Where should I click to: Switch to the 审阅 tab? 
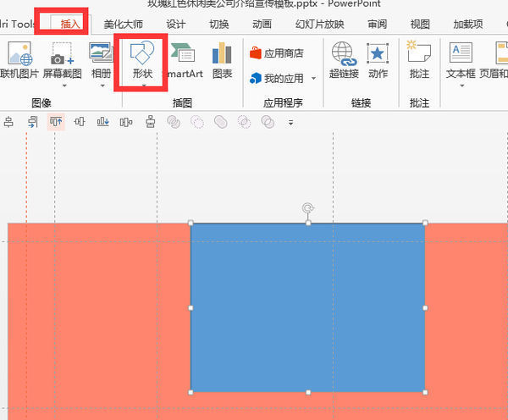coord(377,25)
